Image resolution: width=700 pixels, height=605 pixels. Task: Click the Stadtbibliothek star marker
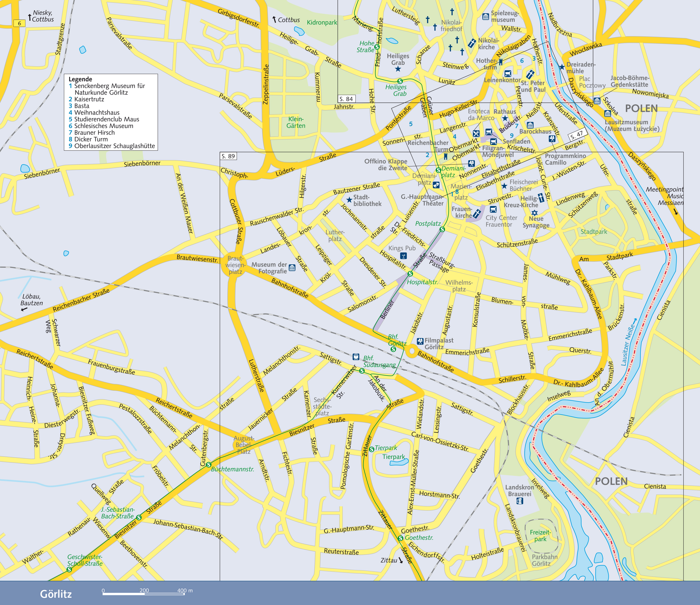point(349,200)
